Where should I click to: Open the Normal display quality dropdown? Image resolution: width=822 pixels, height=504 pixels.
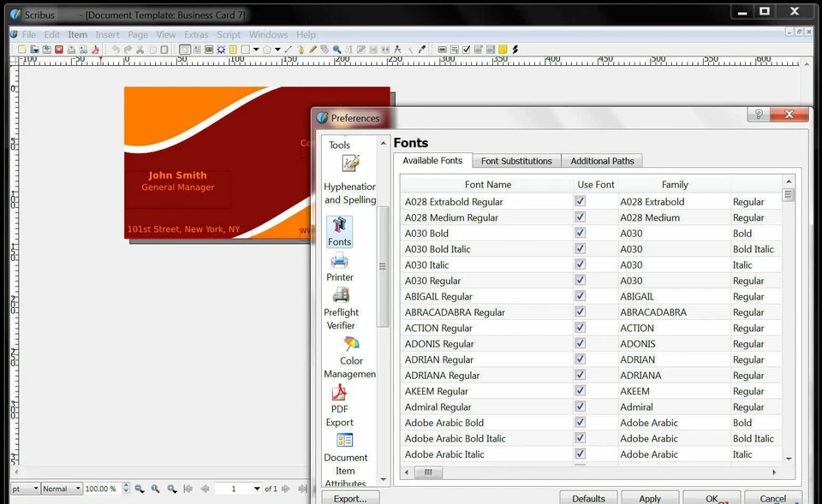pyautogui.click(x=60, y=488)
